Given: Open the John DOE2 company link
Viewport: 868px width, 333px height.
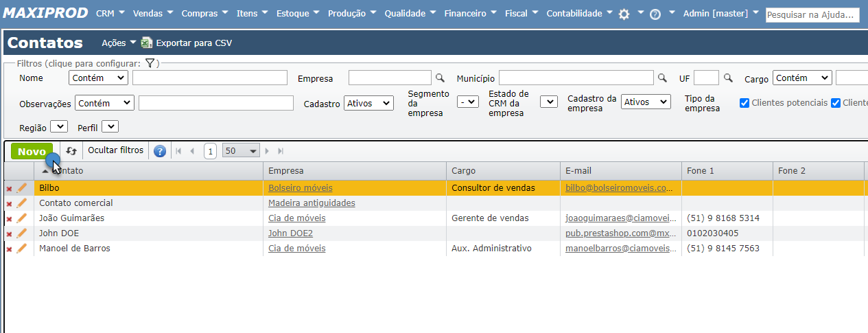Looking at the screenshot, I should pos(290,233).
